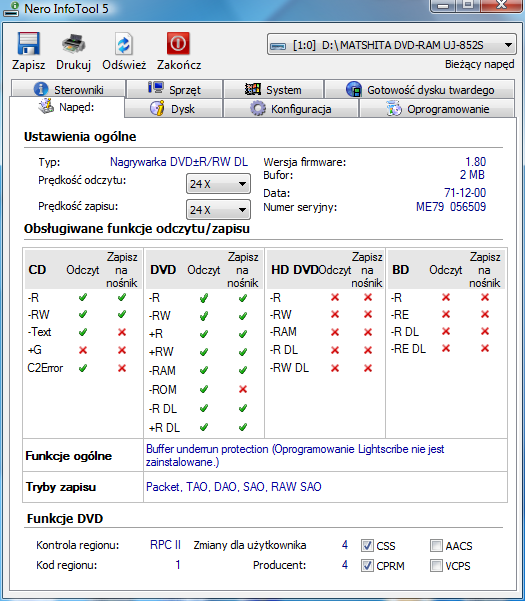Click the disc icon on Dysk tab

click(x=157, y=108)
